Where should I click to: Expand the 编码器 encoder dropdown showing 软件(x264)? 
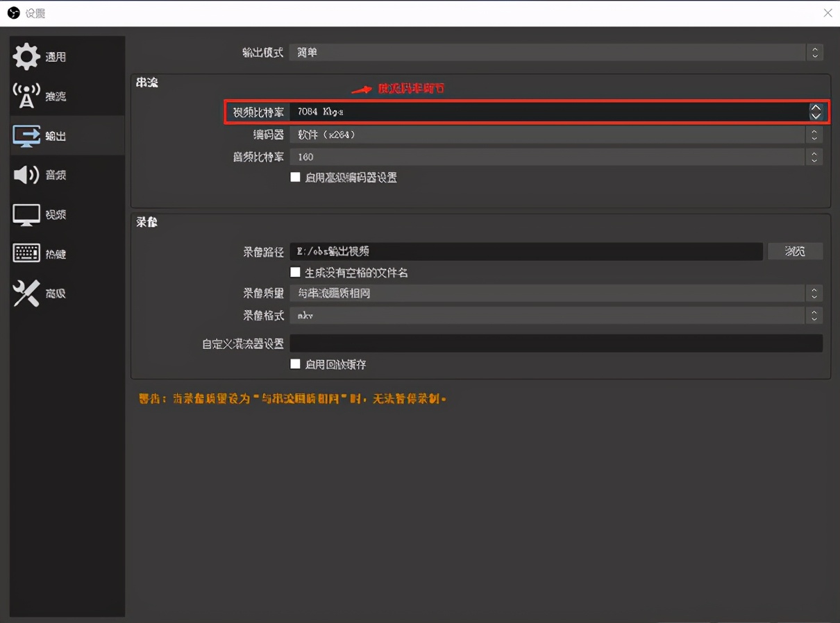coord(814,135)
